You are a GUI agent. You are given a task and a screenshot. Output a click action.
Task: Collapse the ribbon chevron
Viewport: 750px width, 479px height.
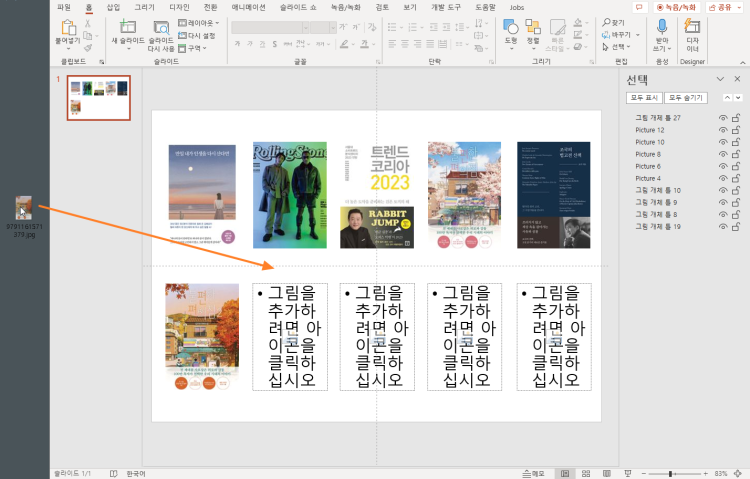[x=742, y=62]
